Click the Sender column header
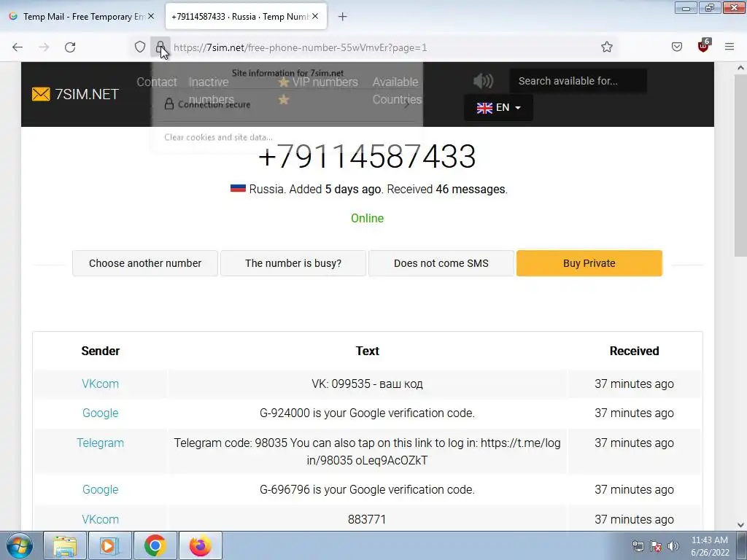This screenshot has width=747, height=560. click(x=100, y=351)
